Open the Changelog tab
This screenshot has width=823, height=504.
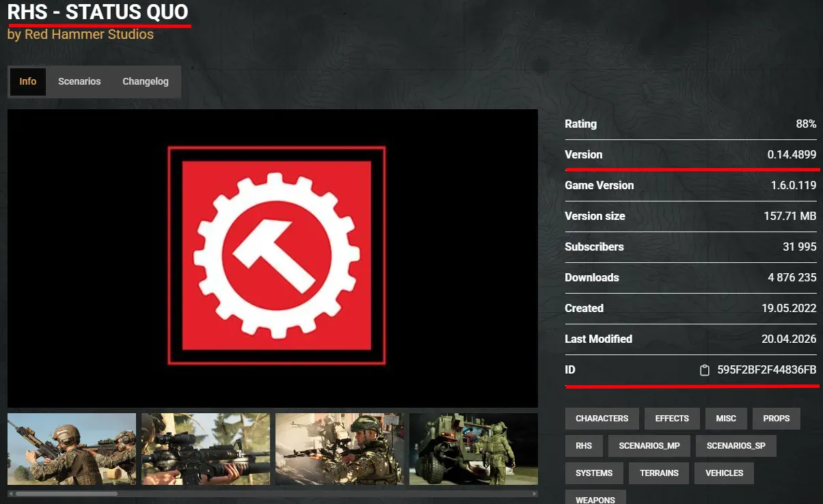[146, 81]
